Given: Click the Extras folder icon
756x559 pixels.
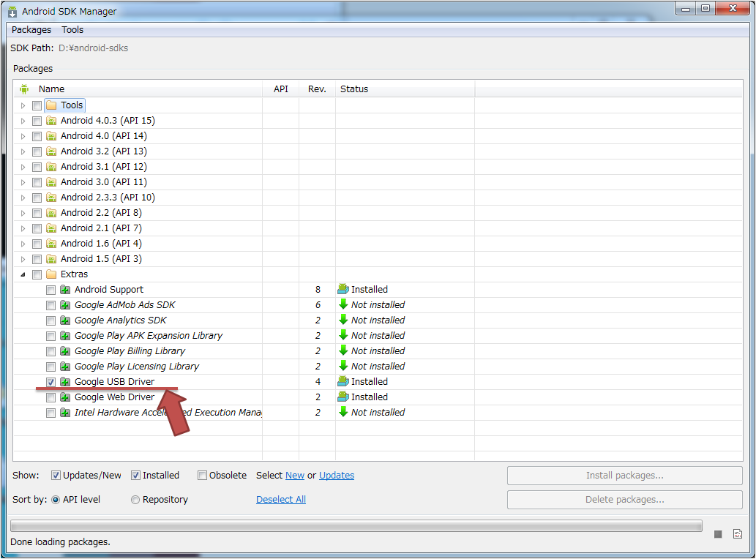Looking at the screenshot, I should (51, 274).
